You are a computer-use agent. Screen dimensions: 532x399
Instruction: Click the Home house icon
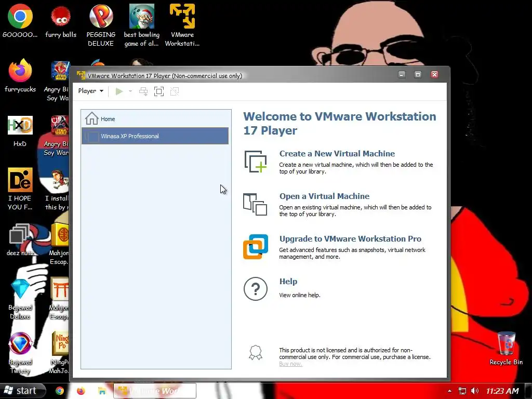click(x=91, y=118)
